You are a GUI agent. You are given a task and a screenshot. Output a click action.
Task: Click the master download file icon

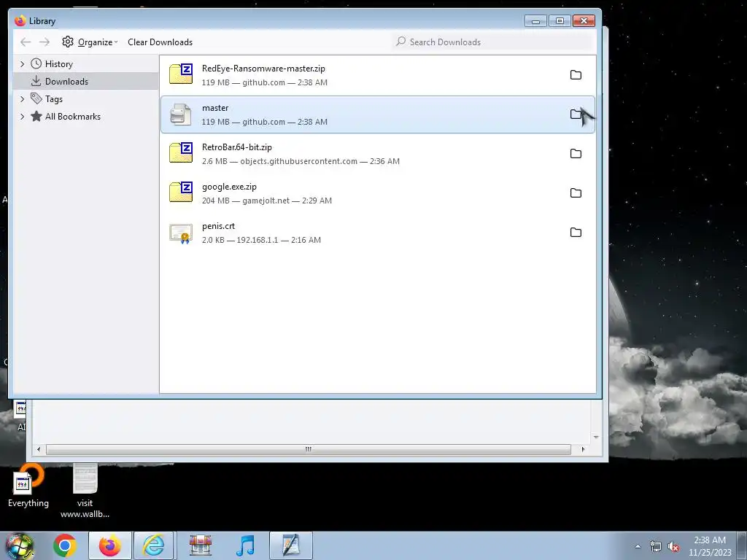pos(181,114)
